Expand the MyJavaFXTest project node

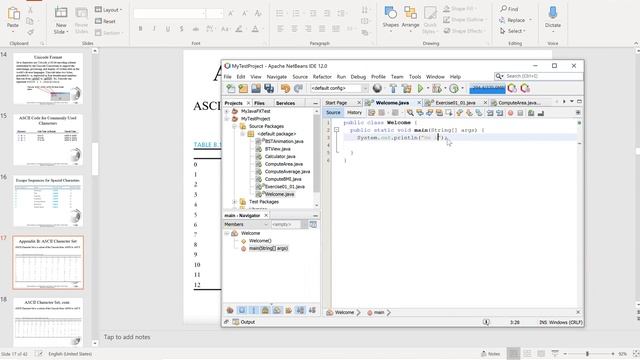[x=227, y=111]
